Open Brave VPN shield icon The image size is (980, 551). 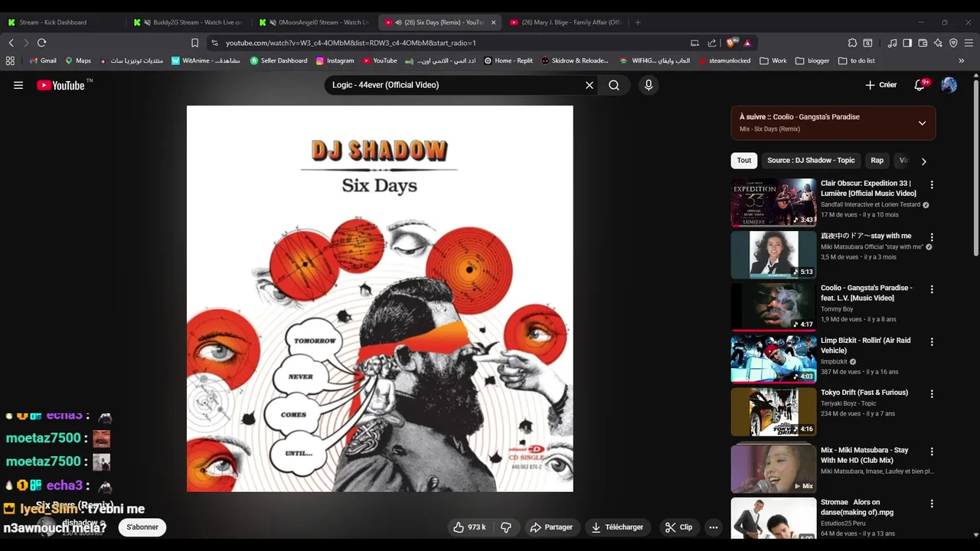(953, 43)
